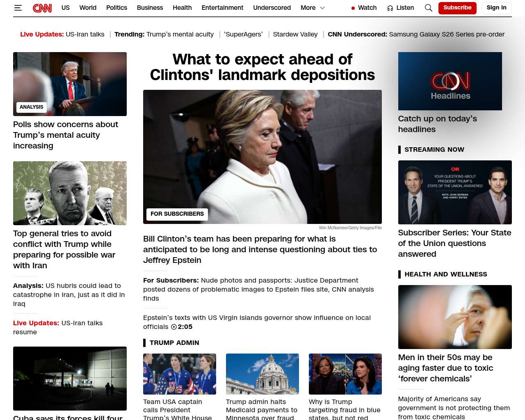
Task: Click the Sign in button
Action: coord(496,8)
